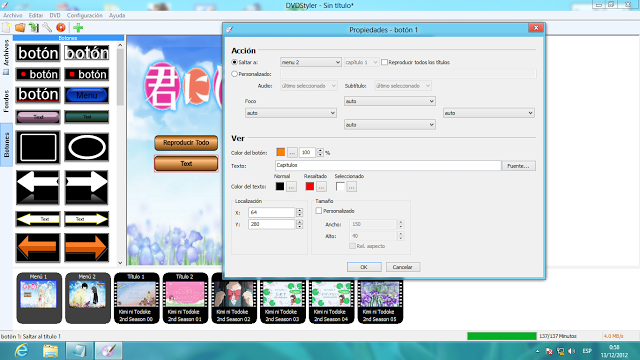Click the white Seleccionado color swatch

(340, 187)
